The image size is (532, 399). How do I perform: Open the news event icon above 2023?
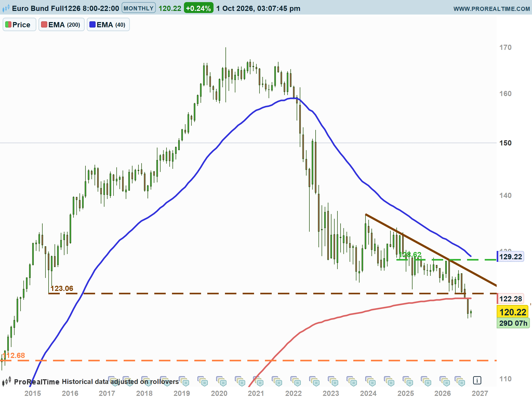point(333,381)
